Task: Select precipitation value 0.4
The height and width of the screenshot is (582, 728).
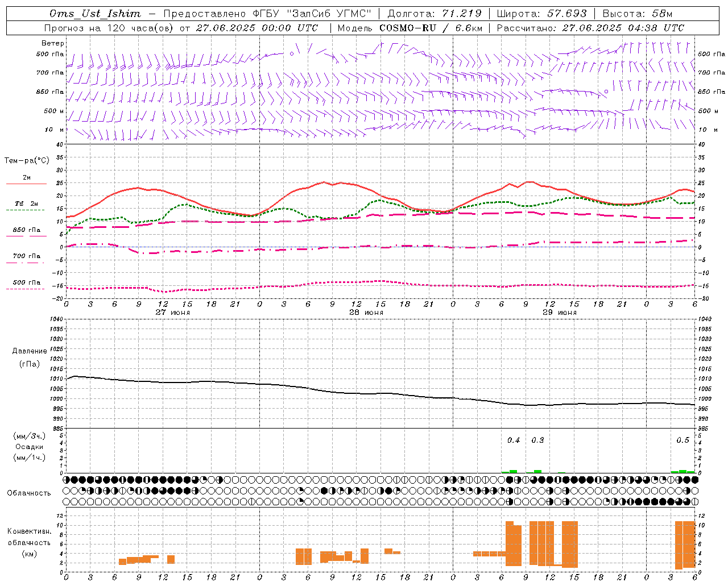Action: point(514,440)
